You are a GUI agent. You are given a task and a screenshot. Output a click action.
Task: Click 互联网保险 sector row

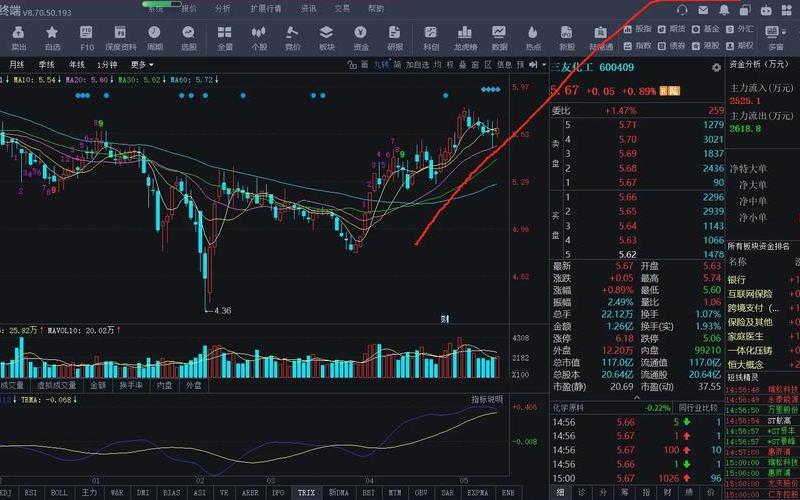(x=763, y=294)
